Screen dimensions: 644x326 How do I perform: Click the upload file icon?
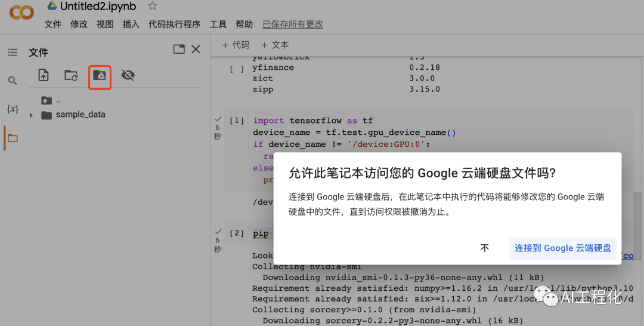pyautogui.click(x=44, y=75)
